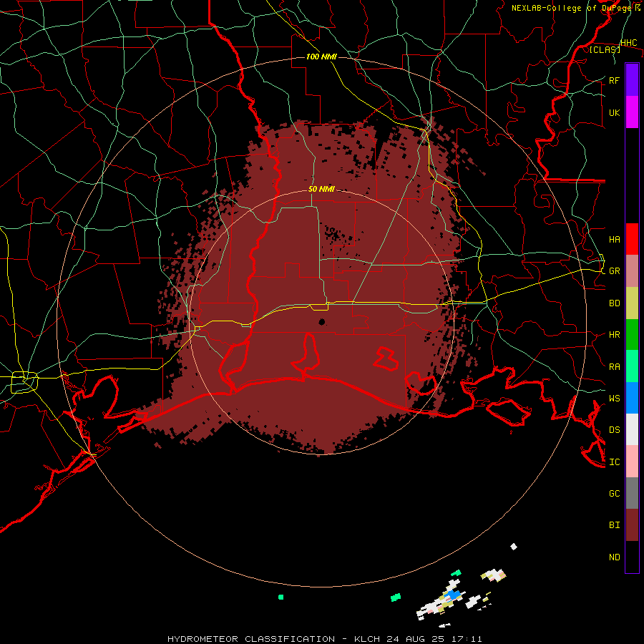Click the HHC product label
This screenshot has height=644, width=644.
629,43
